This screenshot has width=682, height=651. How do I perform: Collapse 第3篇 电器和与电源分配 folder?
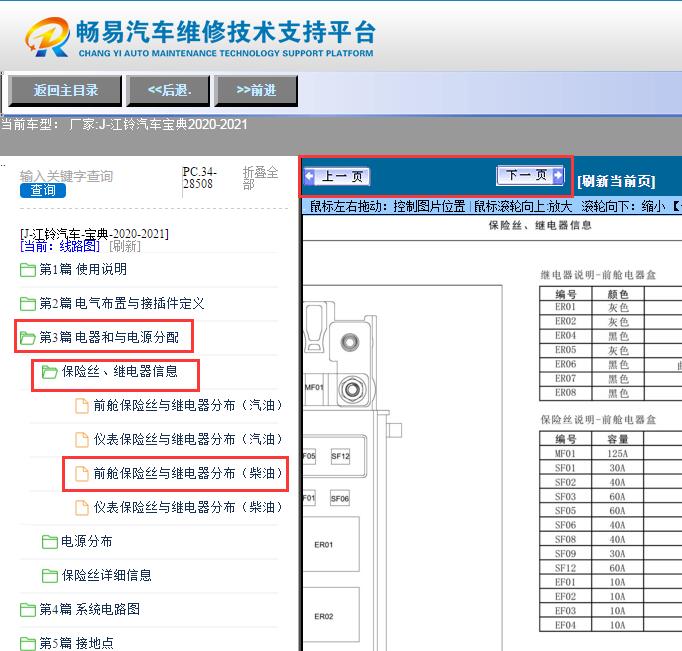pyautogui.click(x=109, y=337)
